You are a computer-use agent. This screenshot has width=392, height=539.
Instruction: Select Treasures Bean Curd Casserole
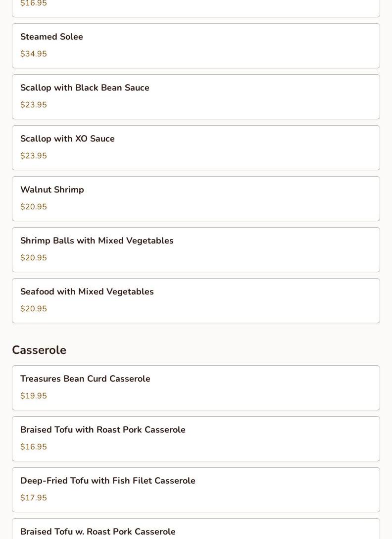(85, 379)
